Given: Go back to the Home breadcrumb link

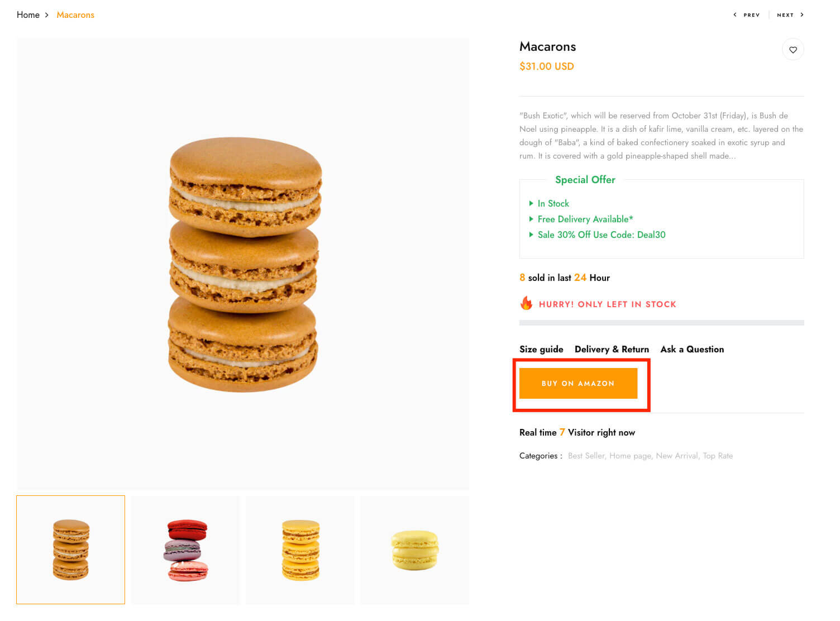Looking at the screenshot, I should coord(28,15).
